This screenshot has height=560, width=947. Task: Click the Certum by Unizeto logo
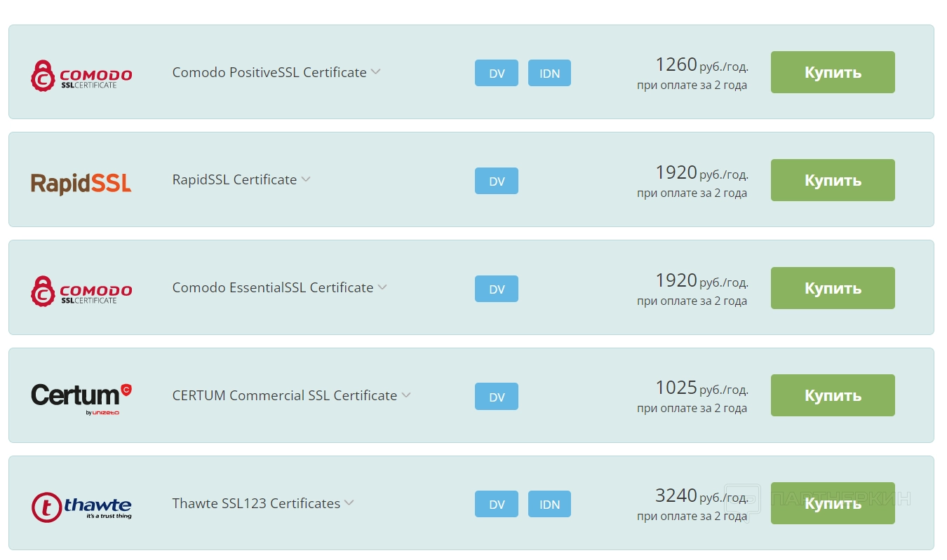(81, 397)
